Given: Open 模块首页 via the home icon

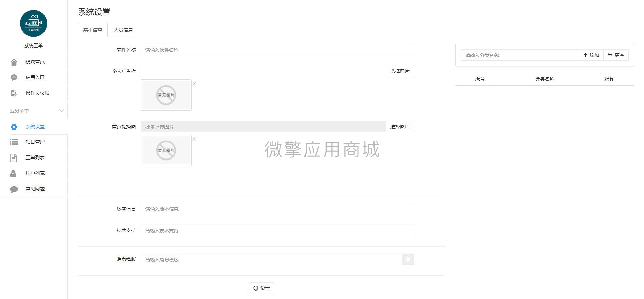Looking at the screenshot, I should point(14,62).
